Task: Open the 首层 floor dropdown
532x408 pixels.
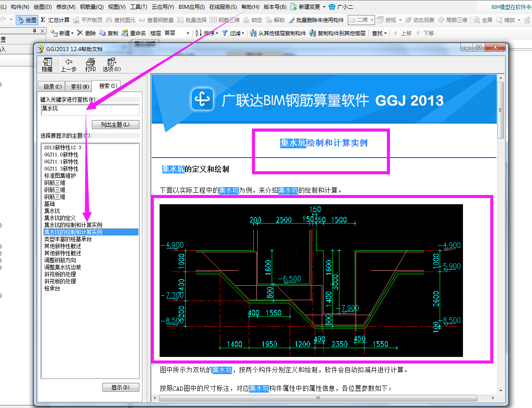Action: (x=177, y=33)
